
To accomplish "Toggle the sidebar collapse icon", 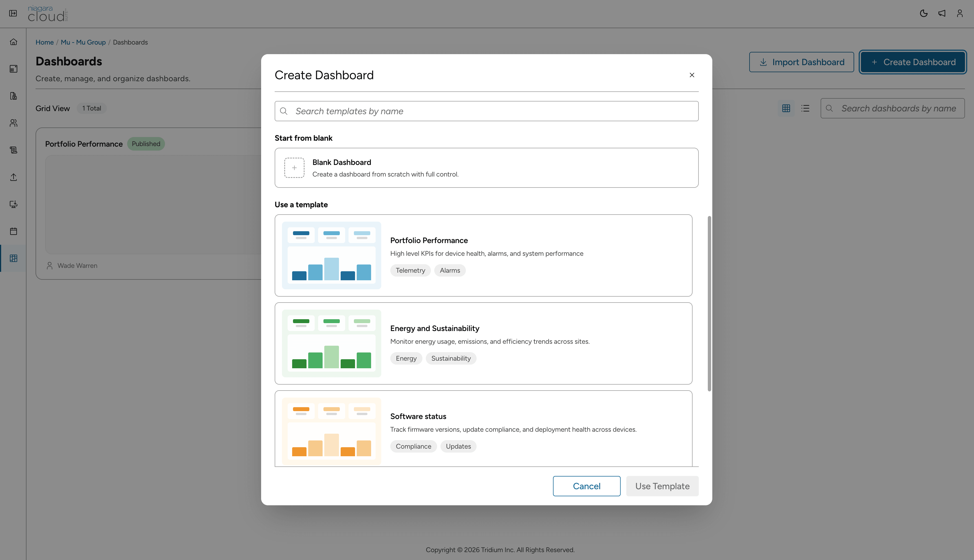I will pos(13,14).
